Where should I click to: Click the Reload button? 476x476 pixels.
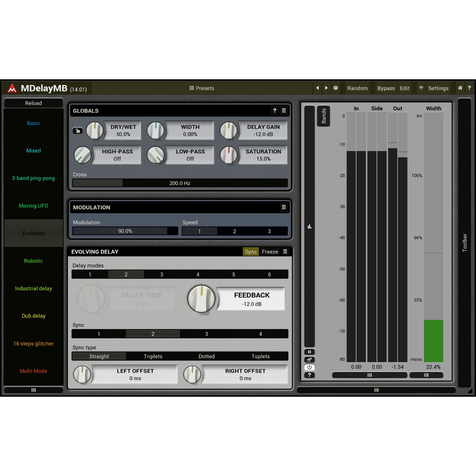(34, 103)
